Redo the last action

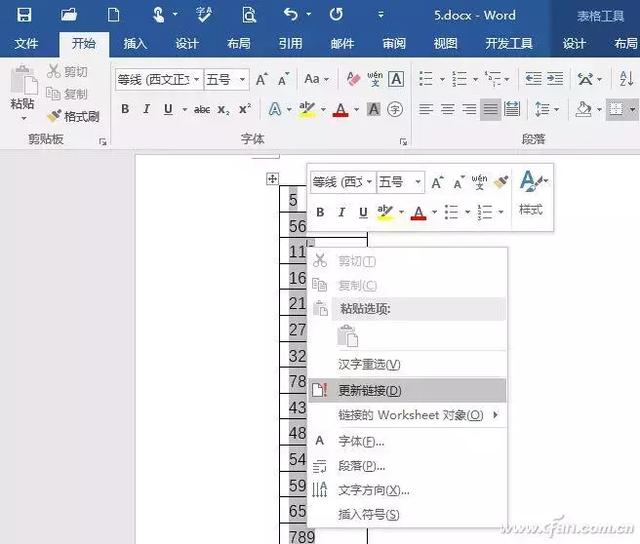[336, 15]
